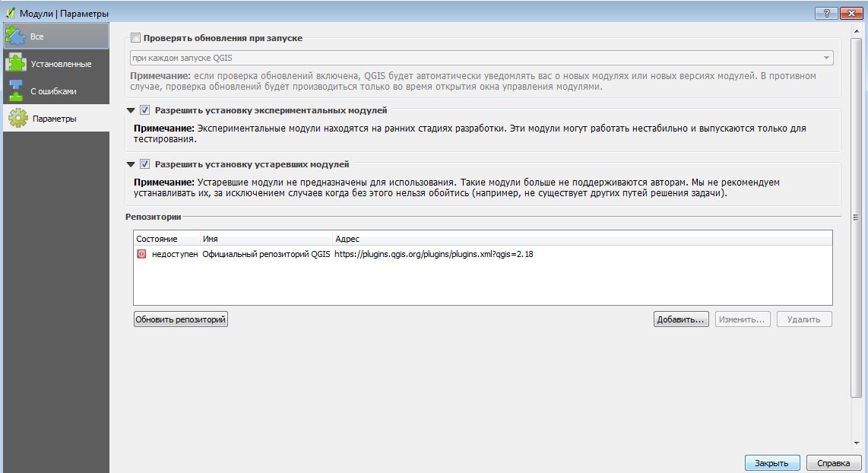Image resolution: width=868 pixels, height=473 pixels.
Task: Toggle 'Разрешить установку экспериментальных модулей' checkbox
Action: click(144, 110)
